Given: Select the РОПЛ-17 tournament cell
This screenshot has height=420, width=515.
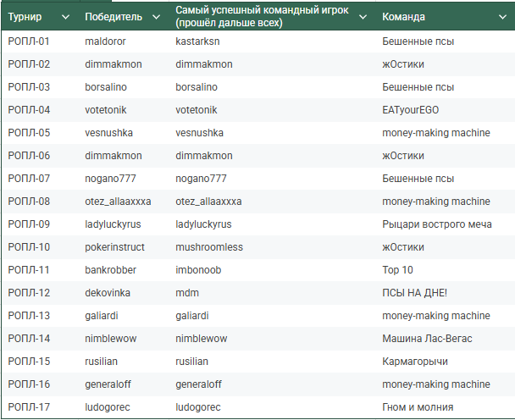Looking at the screenshot, I should (29, 407).
